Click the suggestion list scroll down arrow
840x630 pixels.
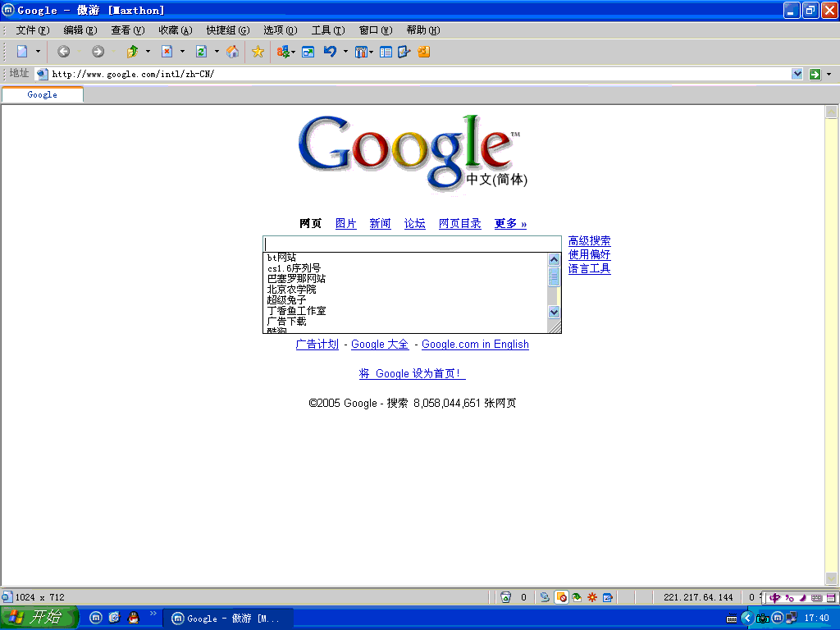[x=554, y=312]
